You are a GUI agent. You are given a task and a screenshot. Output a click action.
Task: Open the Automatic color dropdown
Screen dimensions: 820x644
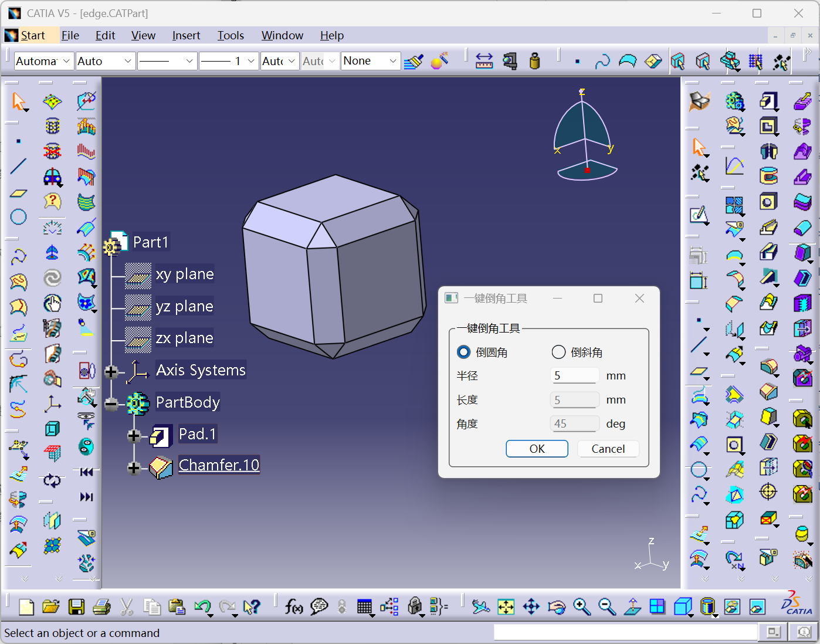coord(43,61)
